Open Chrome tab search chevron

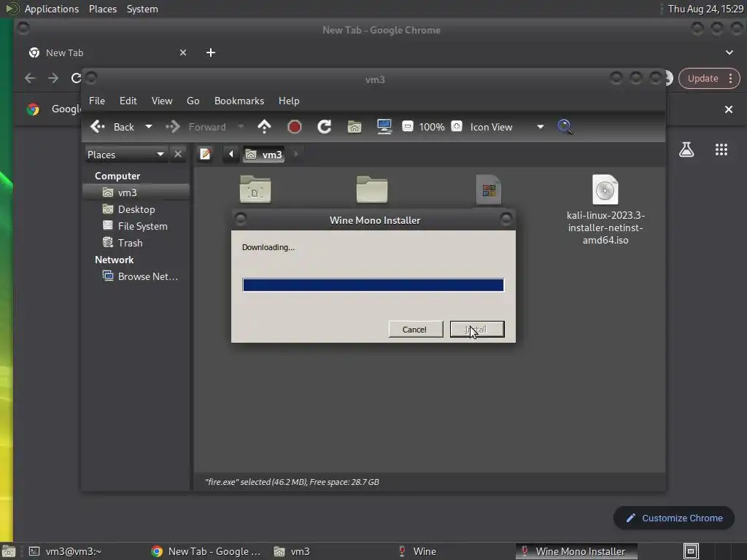click(x=729, y=52)
